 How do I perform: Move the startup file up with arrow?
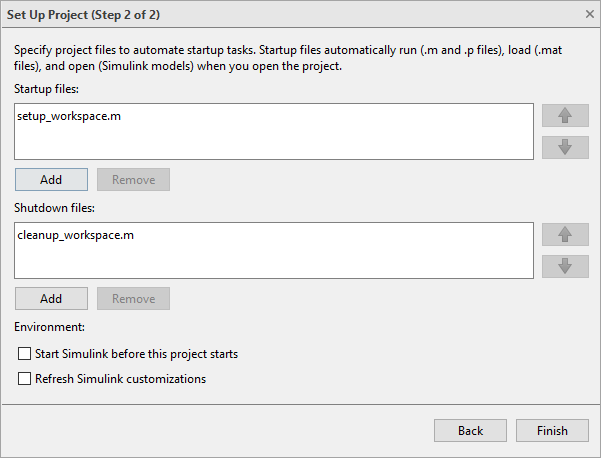pos(566,115)
